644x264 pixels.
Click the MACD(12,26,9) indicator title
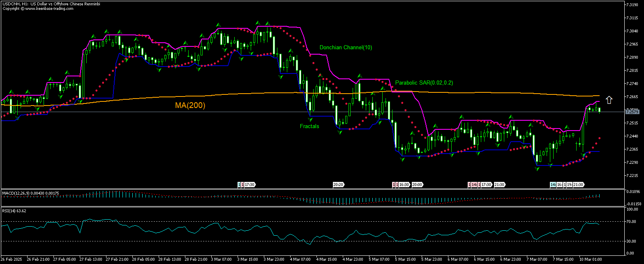16,192
